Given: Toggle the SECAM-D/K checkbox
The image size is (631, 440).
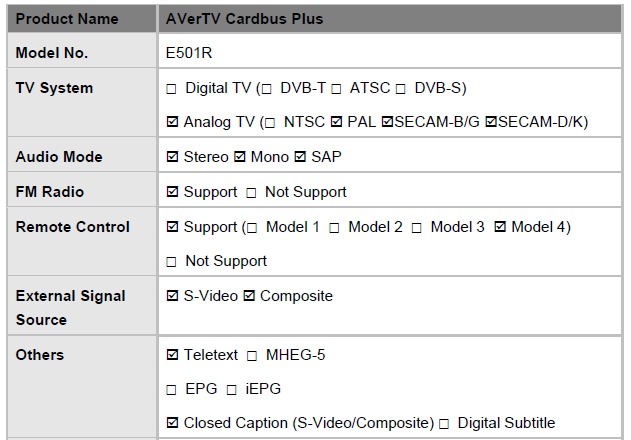Looking at the screenshot, I should [x=491, y=123].
